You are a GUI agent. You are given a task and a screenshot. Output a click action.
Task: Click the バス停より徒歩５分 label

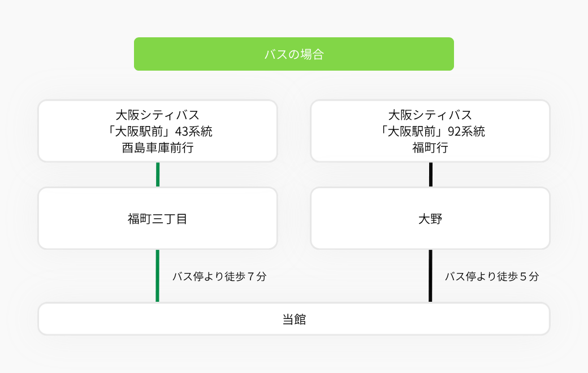[492, 276]
